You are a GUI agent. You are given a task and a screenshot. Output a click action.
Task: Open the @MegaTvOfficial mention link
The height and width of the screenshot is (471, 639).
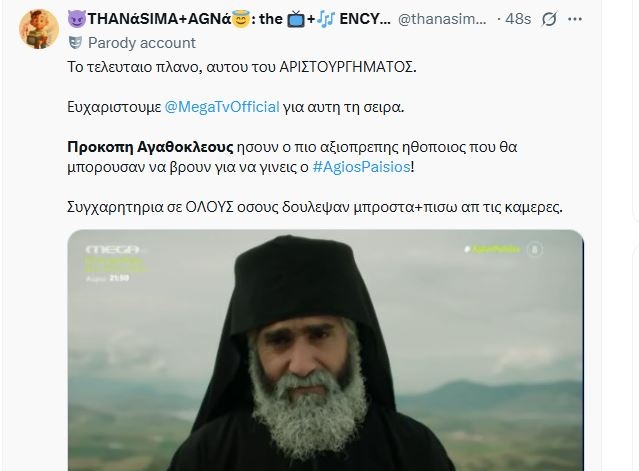(222, 107)
